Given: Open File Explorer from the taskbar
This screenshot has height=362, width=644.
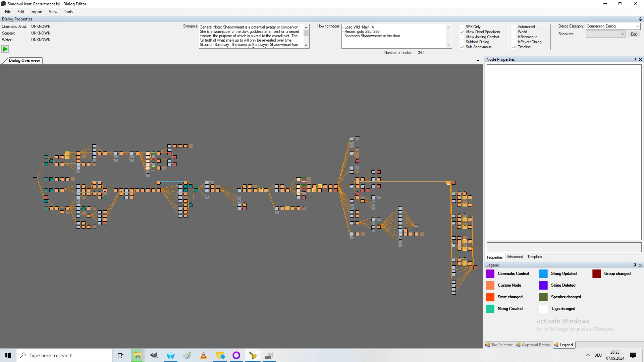Looking at the screenshot, I should tap(138, 355).
